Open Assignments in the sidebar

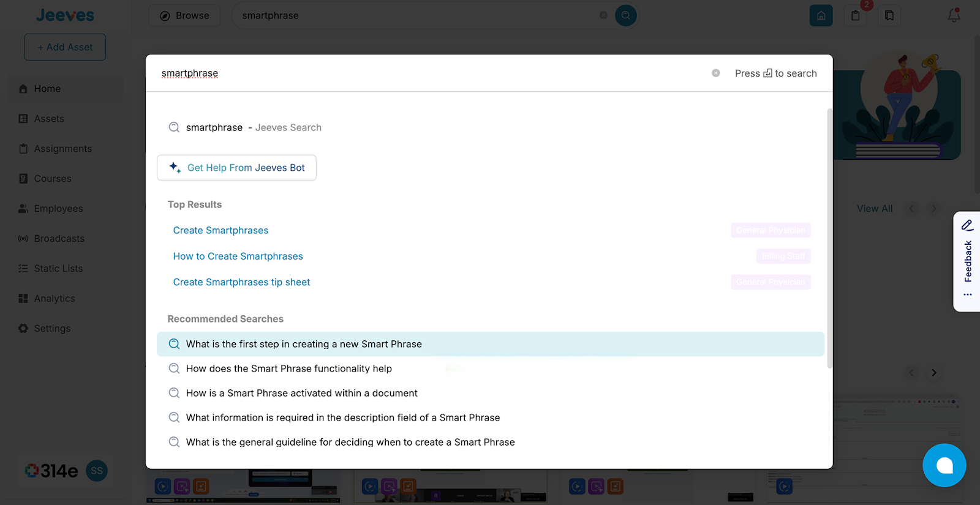(65, 149)
